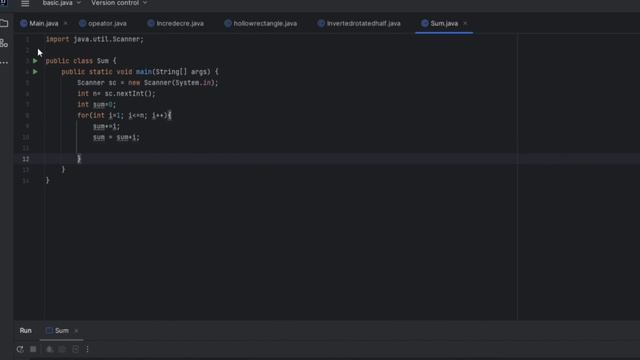Viewport: 640px width, 360px height.
Task: Open the Version control dropdown
Action: 119,3
